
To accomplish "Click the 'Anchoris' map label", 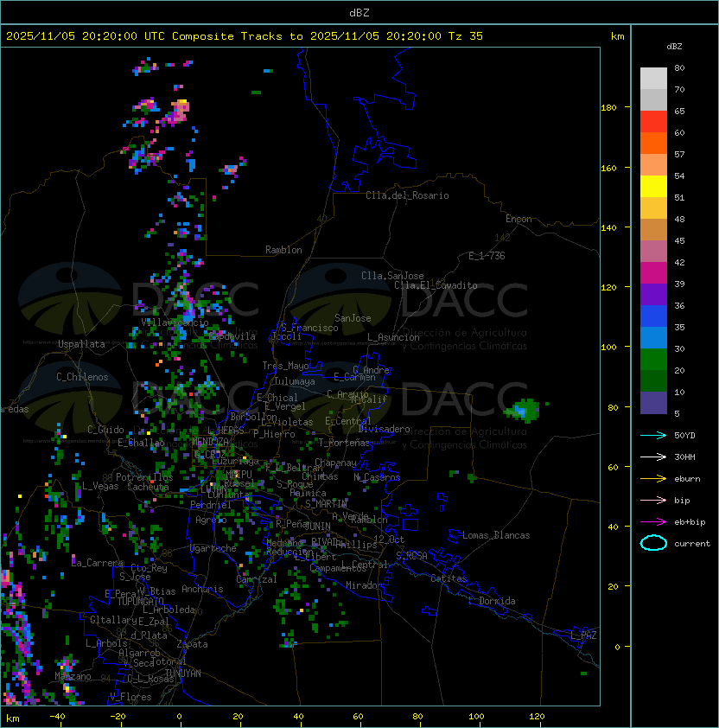I will [202, 589].
